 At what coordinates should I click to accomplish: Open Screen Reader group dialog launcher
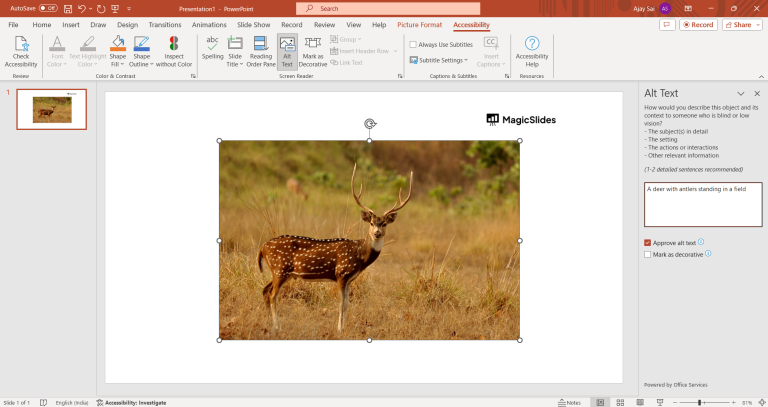400,76
